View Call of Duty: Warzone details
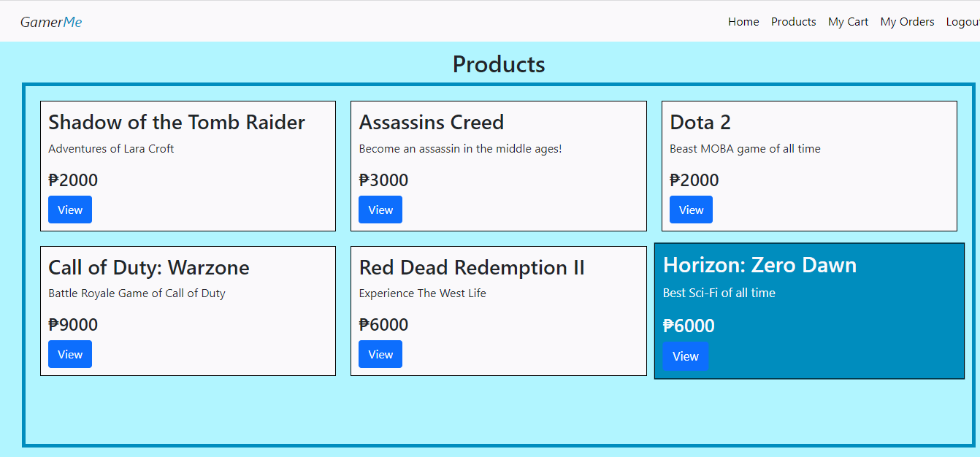The width and height of the screenshot is (980, 457). [x=70, y=354]
